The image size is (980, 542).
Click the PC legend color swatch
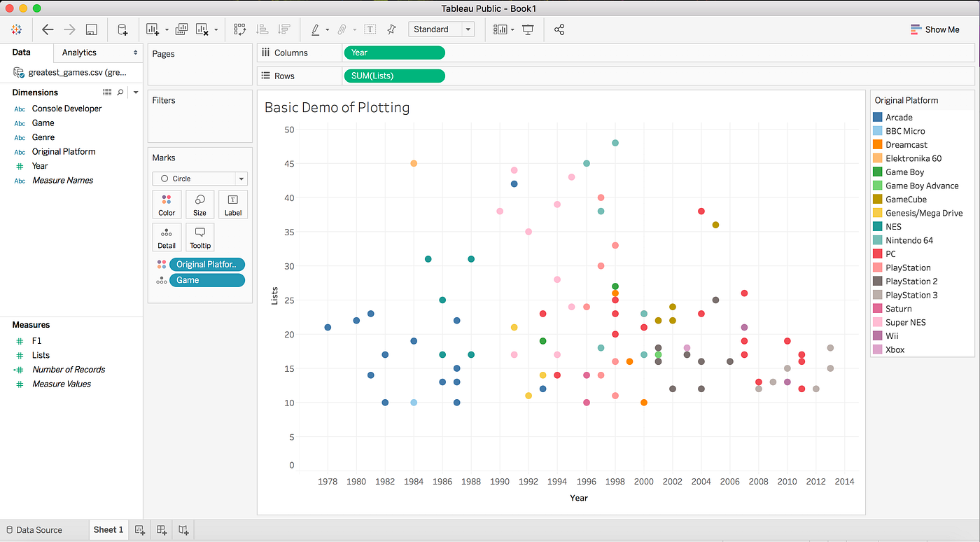click(878, 254)
